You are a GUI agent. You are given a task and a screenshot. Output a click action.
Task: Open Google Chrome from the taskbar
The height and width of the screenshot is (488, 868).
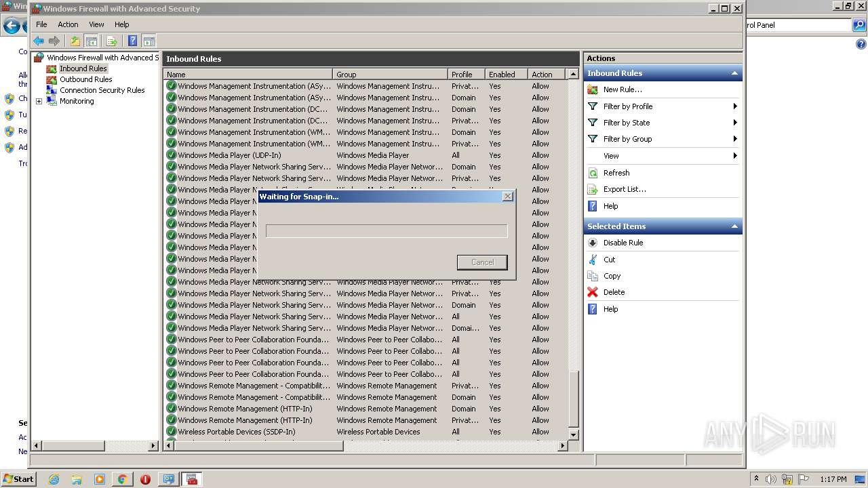122,479
